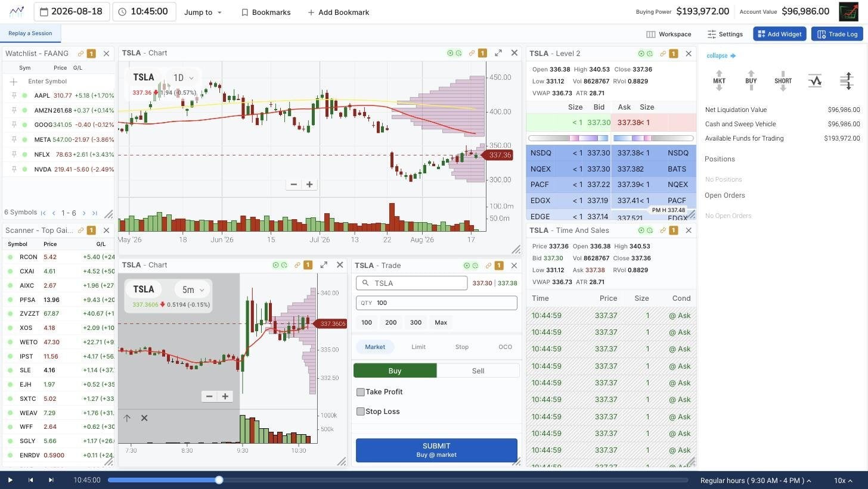Click the Enter Symbol field in Watchlist
The image size is (868, 489).
(x=48, y=82)
